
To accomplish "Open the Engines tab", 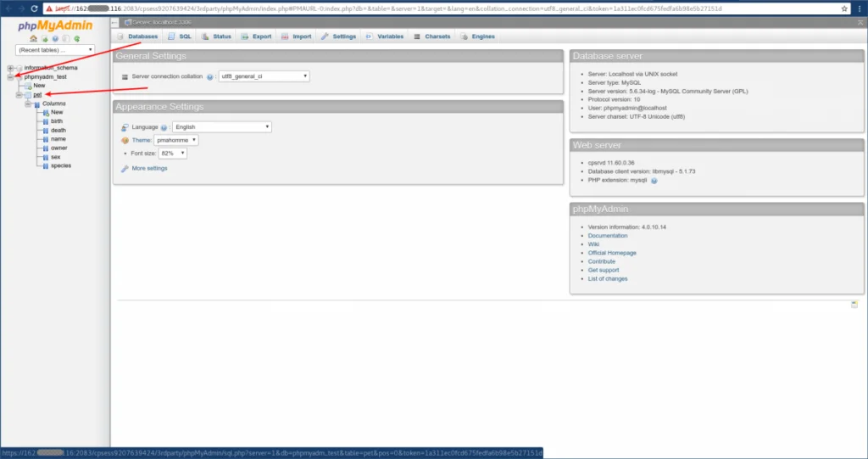I will pos(478,36).
